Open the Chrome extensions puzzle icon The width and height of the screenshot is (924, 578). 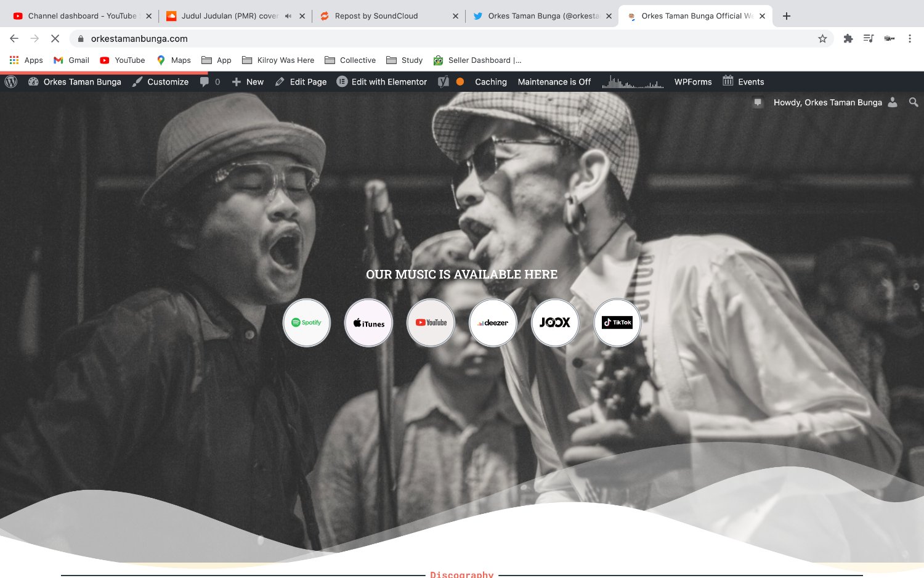click(848, 38)
